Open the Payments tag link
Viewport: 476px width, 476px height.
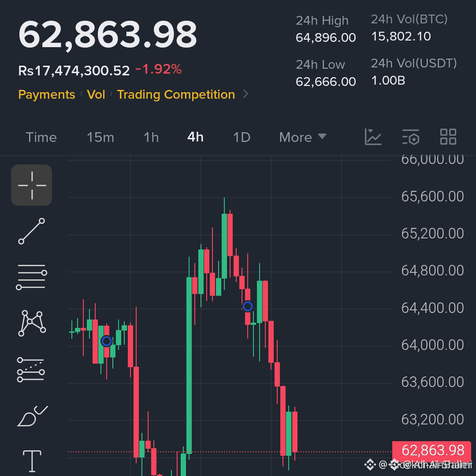[47, 94]
